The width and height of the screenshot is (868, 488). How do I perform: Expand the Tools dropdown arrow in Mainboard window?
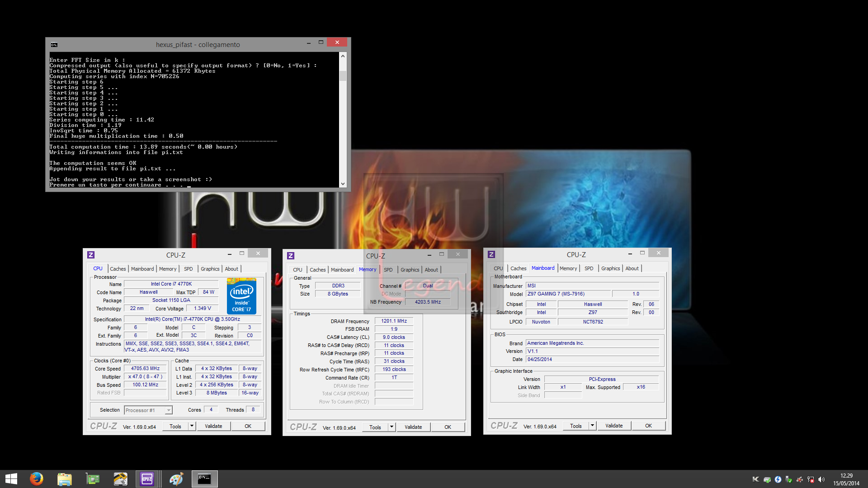point(592,426)
